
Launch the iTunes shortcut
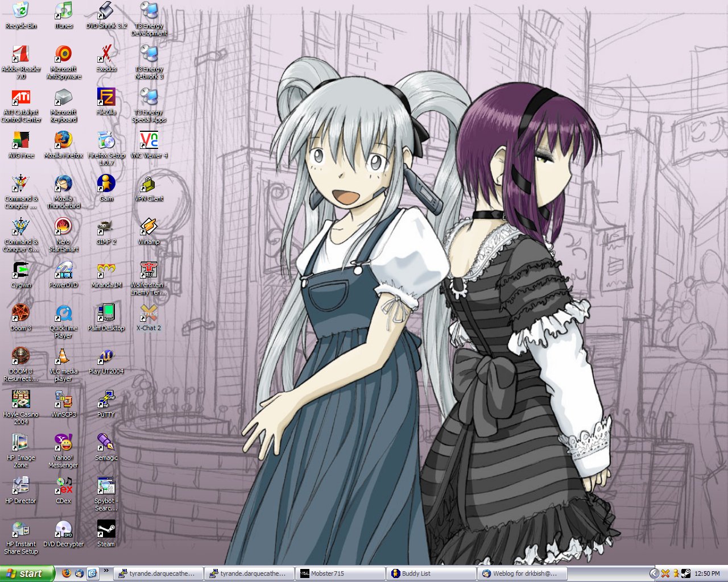click(x=64, y=15)
